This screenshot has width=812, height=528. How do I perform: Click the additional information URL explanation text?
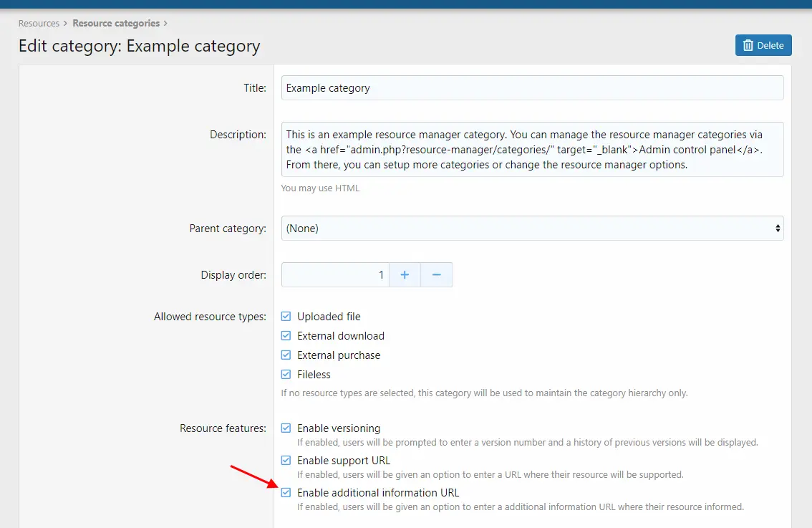521,507
